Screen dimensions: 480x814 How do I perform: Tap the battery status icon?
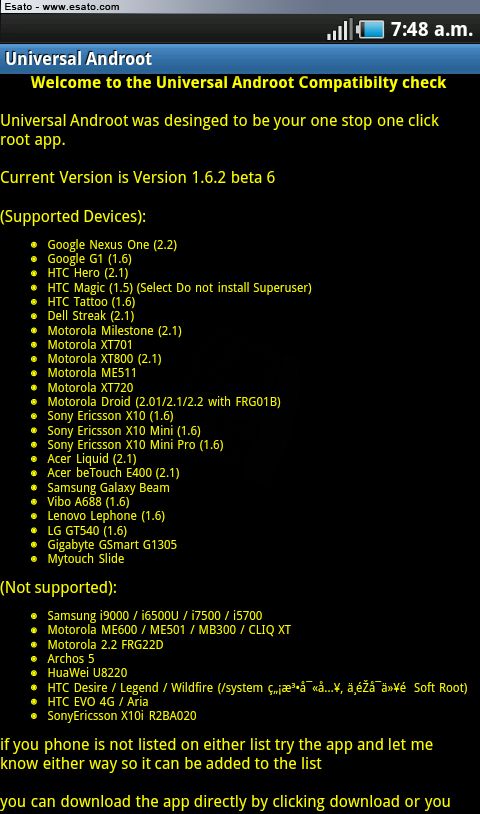tap(371, 29)
